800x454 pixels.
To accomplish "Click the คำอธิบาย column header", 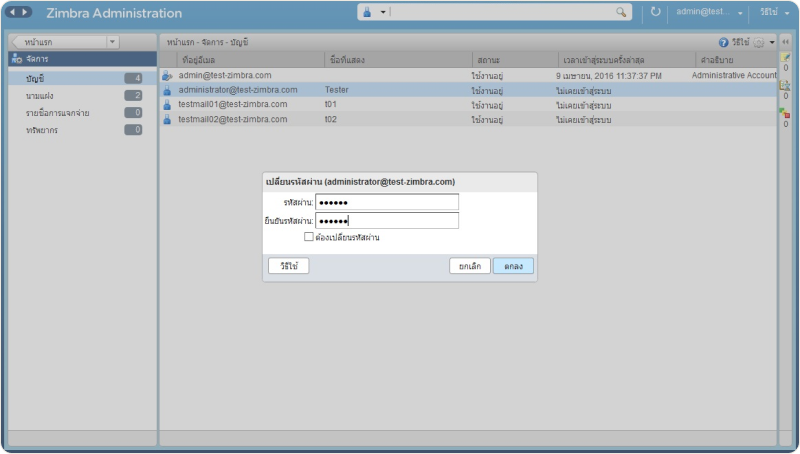I will point(736,60).
